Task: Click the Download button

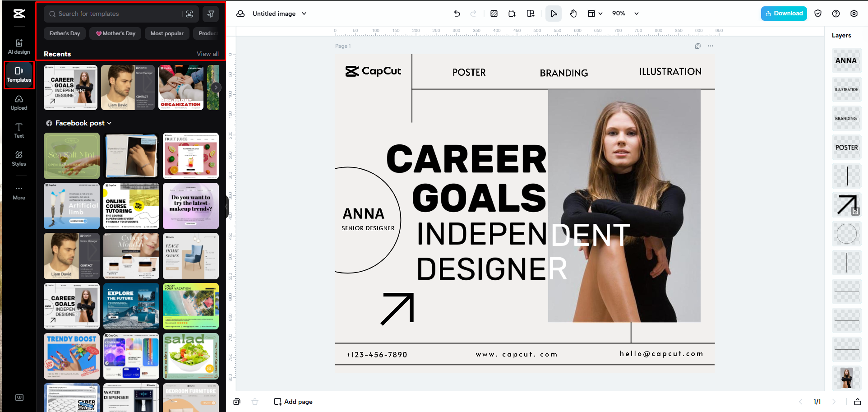Action: click(784, 14)
